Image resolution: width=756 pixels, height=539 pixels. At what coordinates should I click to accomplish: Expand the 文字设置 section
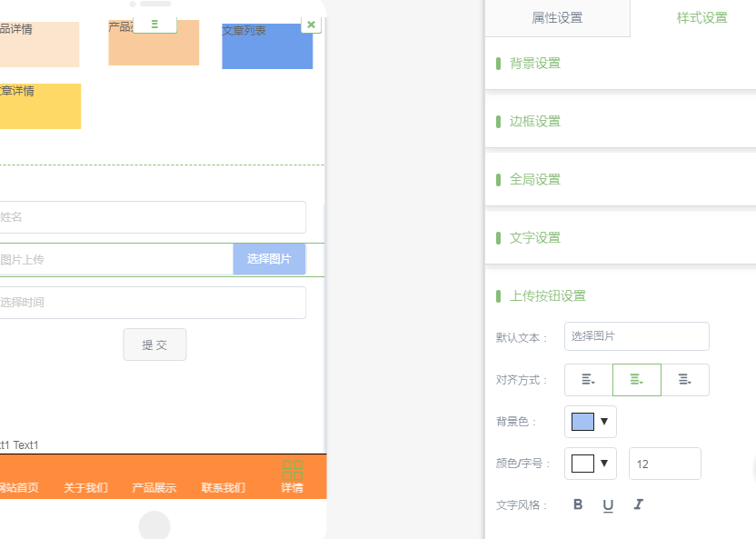click(535, 238)
